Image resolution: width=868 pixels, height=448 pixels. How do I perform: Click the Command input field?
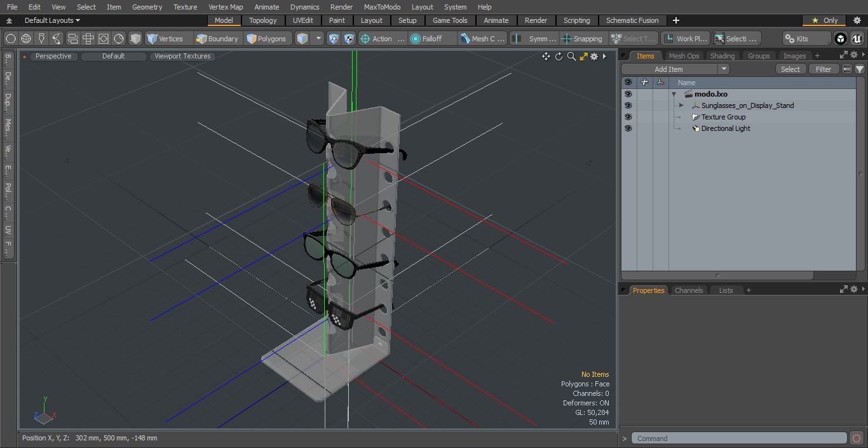pos(739,438)
